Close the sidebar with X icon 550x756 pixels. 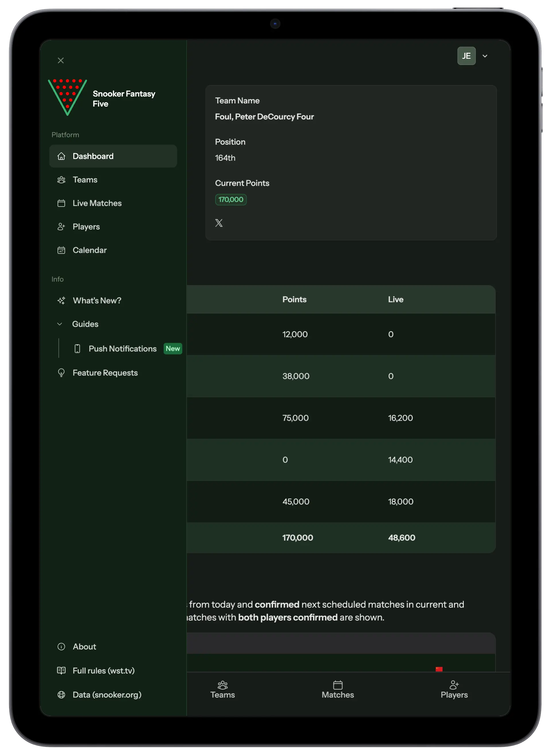[x=61, y=60]
